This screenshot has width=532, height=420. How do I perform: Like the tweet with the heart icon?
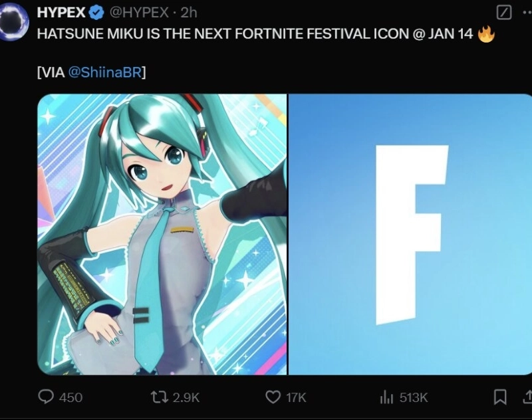pyautogui.click(x=273, y=397)
